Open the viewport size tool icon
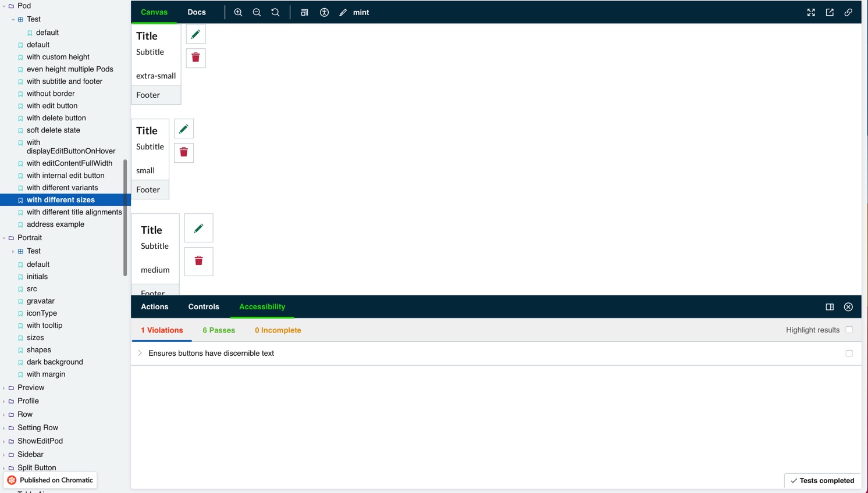Image resolution: width=868 pixels, height=493 pixels. [304, 12]
